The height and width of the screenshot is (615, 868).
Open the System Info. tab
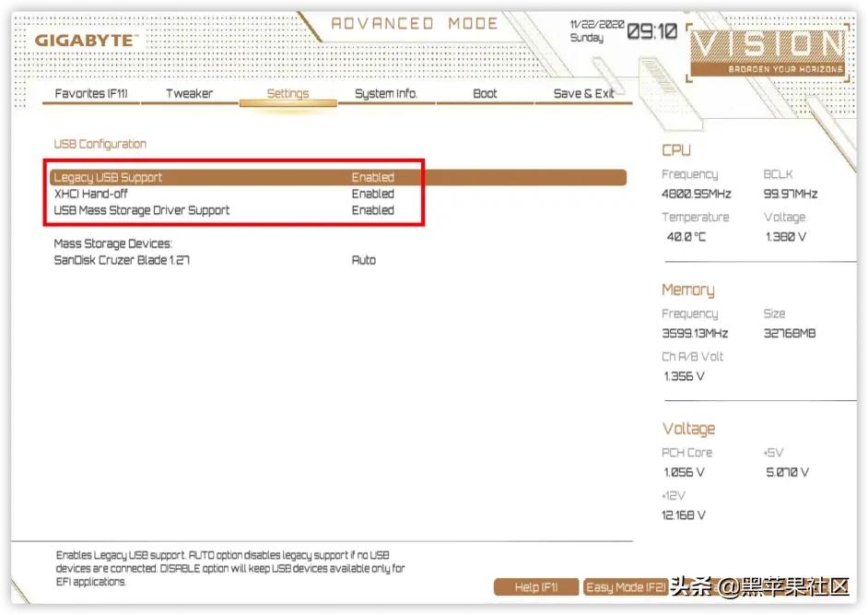pos(386,93)
